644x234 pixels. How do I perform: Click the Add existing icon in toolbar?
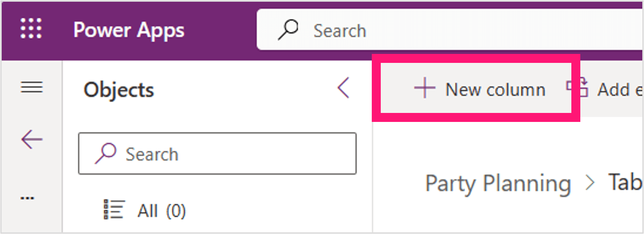577,88
